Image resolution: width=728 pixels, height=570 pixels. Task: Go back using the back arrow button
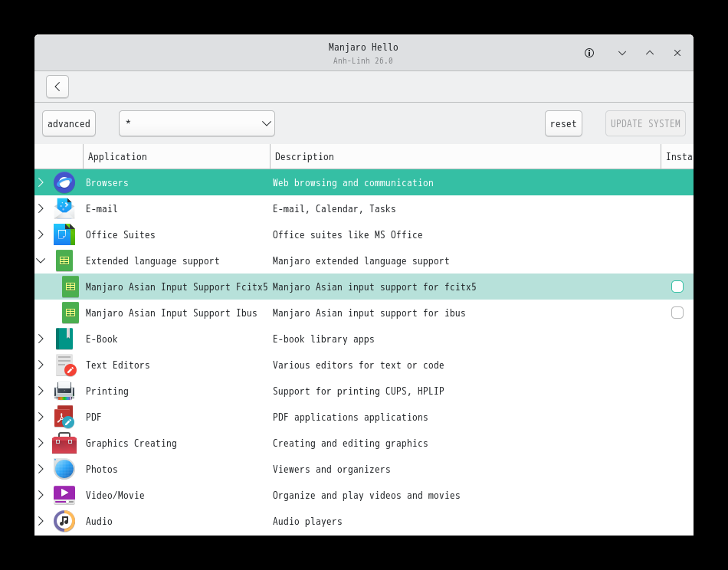(57, 87)
